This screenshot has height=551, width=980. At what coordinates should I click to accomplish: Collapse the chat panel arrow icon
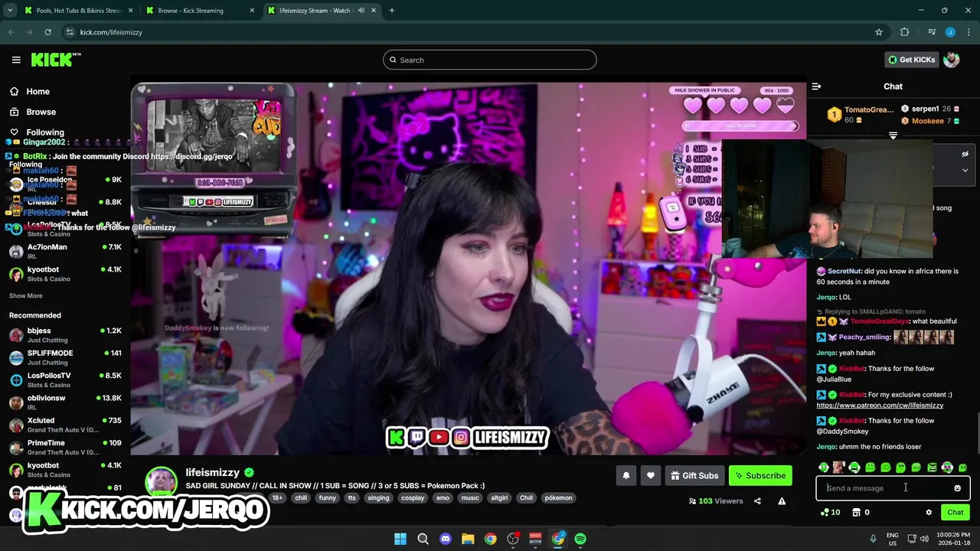click(x=816, y=86)
